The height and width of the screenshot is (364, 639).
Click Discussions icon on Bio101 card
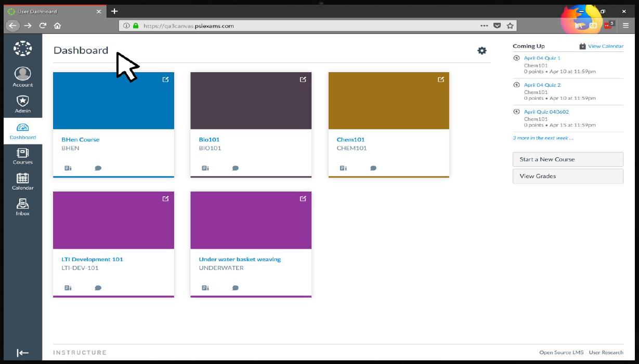(236, 168)
